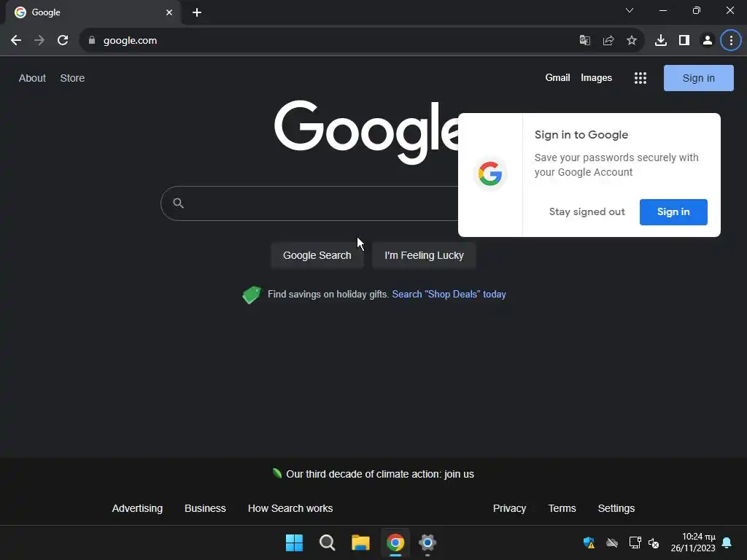Viewport: 747px width, 560px height.
Task: Open Windows Security tray icon
Action: pyautogui.click(x=589, y=542)
